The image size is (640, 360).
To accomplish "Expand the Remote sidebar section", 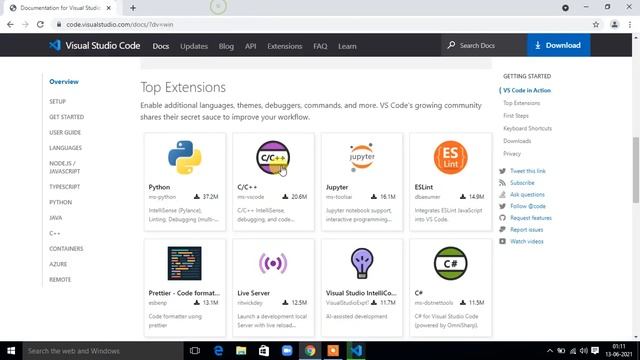I will pyautogui.click(x=60, y=280).
